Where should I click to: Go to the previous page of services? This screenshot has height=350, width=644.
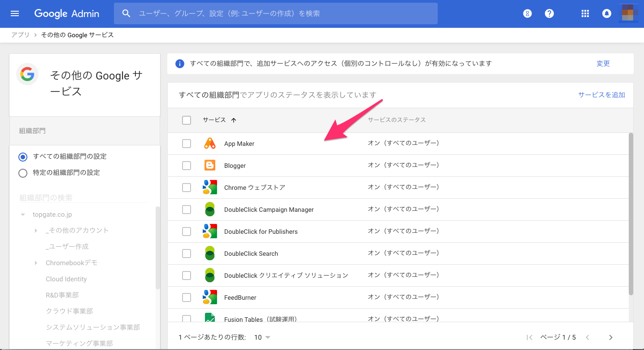pos(587,337)
